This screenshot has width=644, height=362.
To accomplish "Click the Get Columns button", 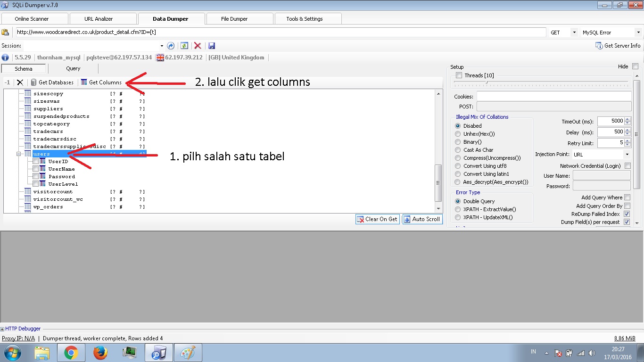I will pos(101,82).
